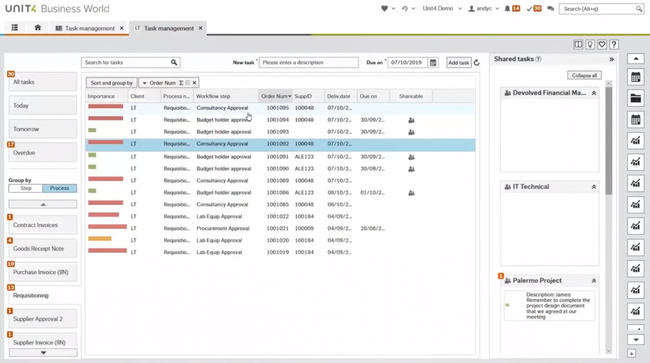Open the Overdue task filter
650x363 pixels.
[x=42, y=153]
